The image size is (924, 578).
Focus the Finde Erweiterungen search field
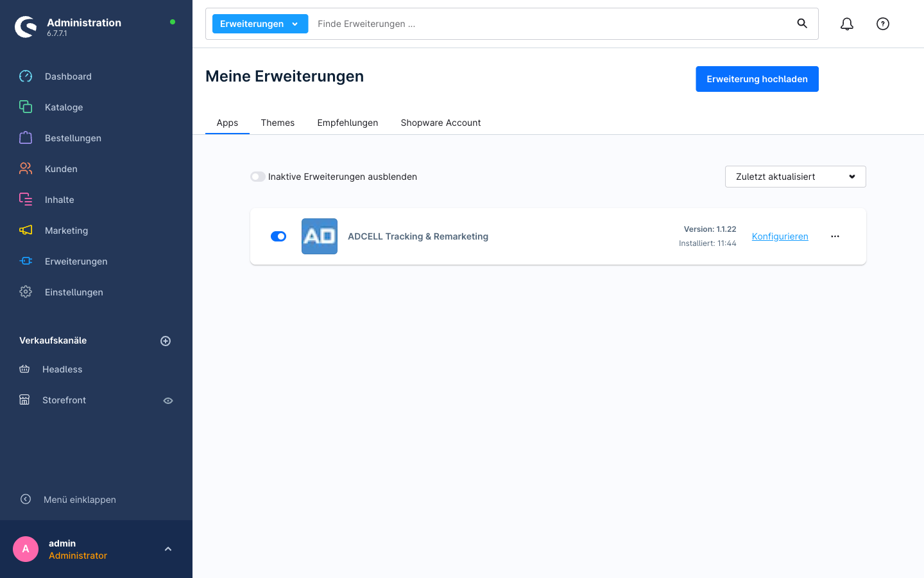pos(552,24)
